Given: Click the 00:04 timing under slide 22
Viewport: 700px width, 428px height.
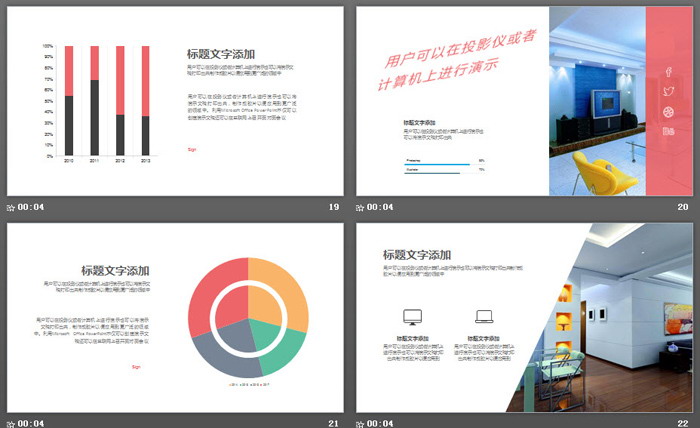Looking at the screenshot, I should tap(380, 424).
